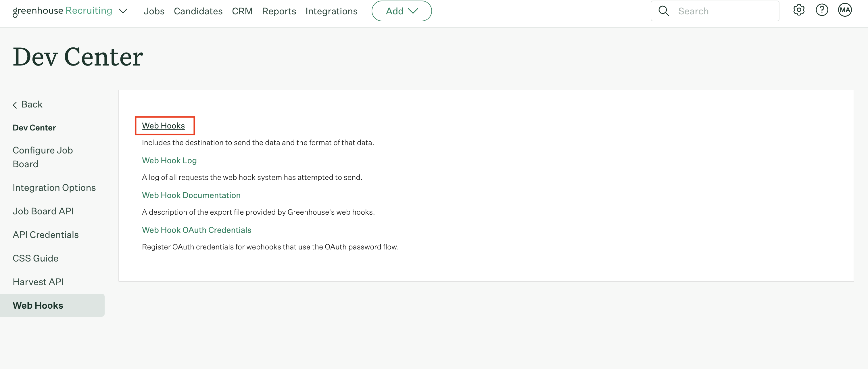Go to the Candidates menu
Viewport: 868px width, 369px height.
click(x=198, y=11)
